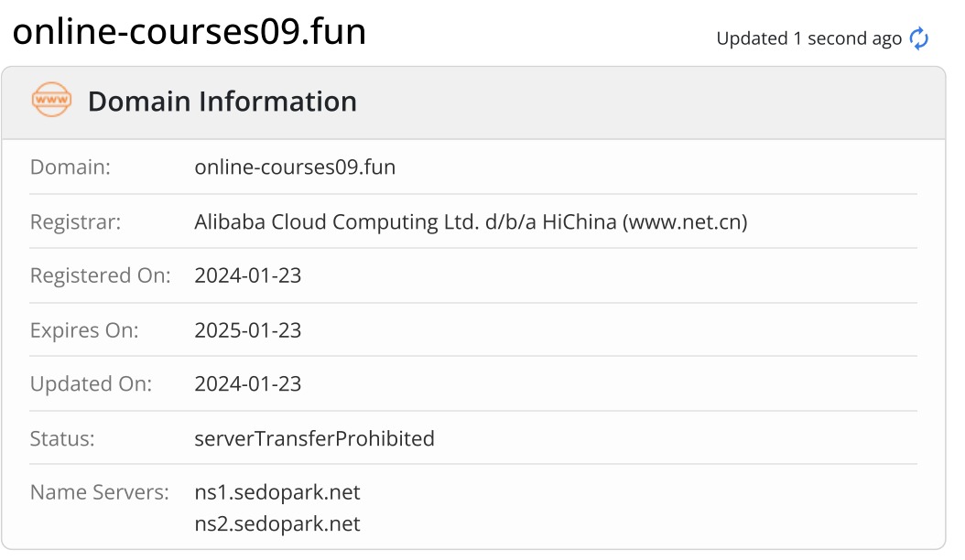The height and width of the screenshot is (560, 965).
Task: Select the domain value online-courses09.fun
Action: pyautogui.click(x=295, y=167)
